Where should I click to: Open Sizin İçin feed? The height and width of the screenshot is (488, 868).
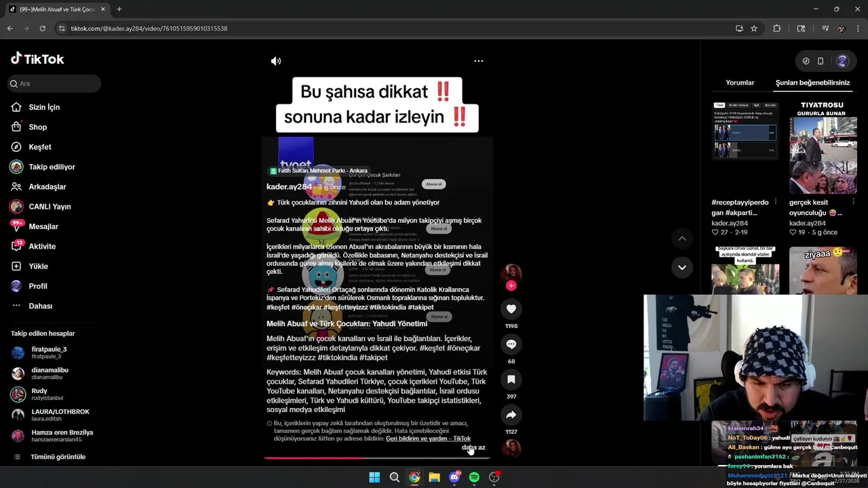(44, 107)
